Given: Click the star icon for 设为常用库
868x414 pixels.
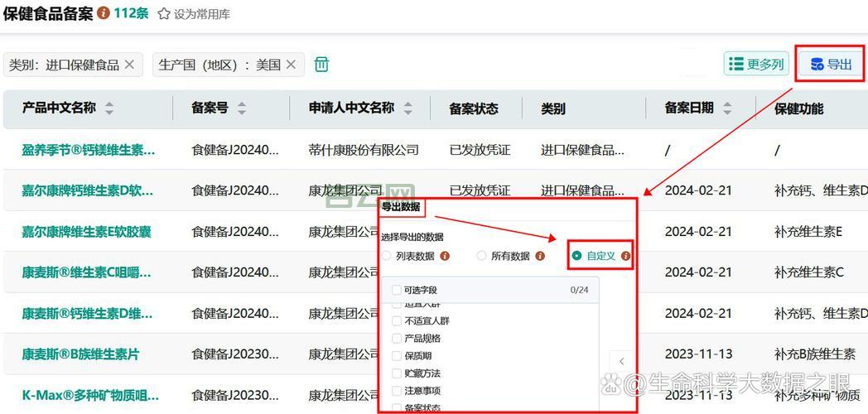Looking at the screenshot, I should click(x=163, y=14).
